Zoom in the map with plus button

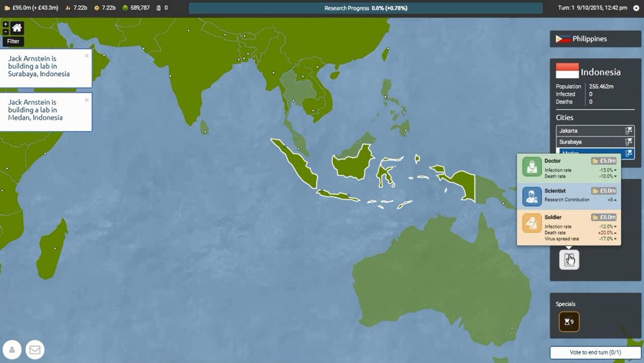[x=6, y=25]
